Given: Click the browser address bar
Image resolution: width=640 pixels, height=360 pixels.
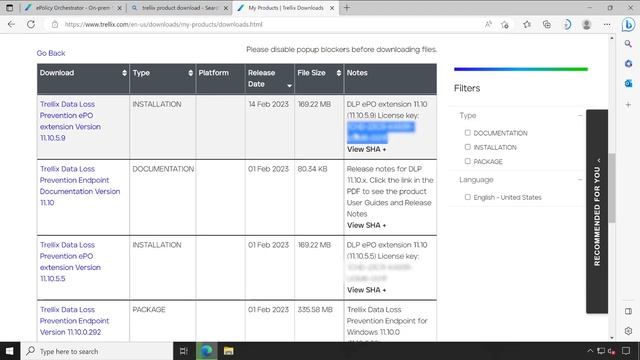Looking at the screenshot, I should (261, 24).
